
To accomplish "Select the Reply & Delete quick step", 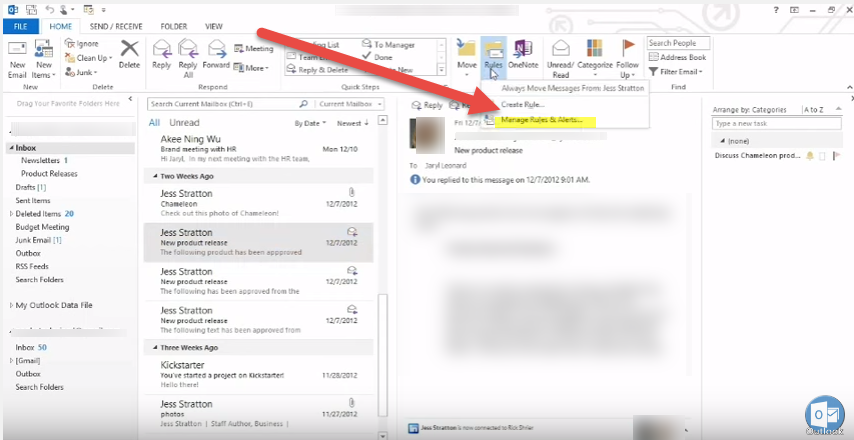I will click(318, 70).
